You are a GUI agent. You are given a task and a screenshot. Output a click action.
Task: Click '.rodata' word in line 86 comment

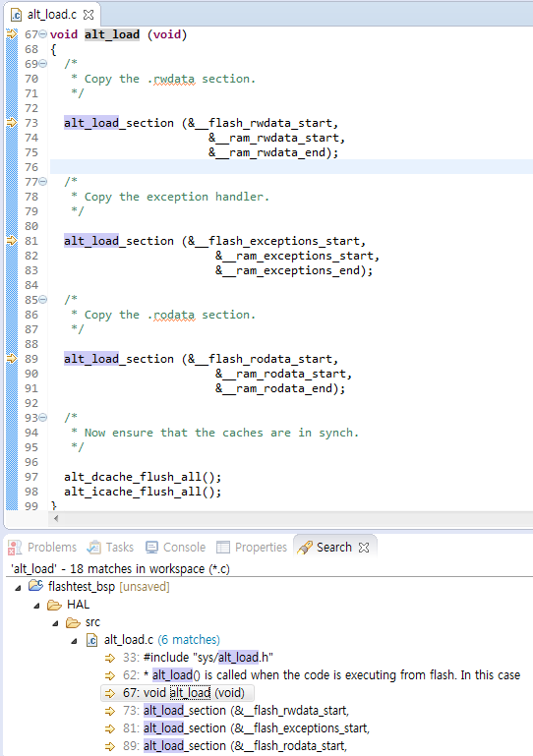point(171,315)
